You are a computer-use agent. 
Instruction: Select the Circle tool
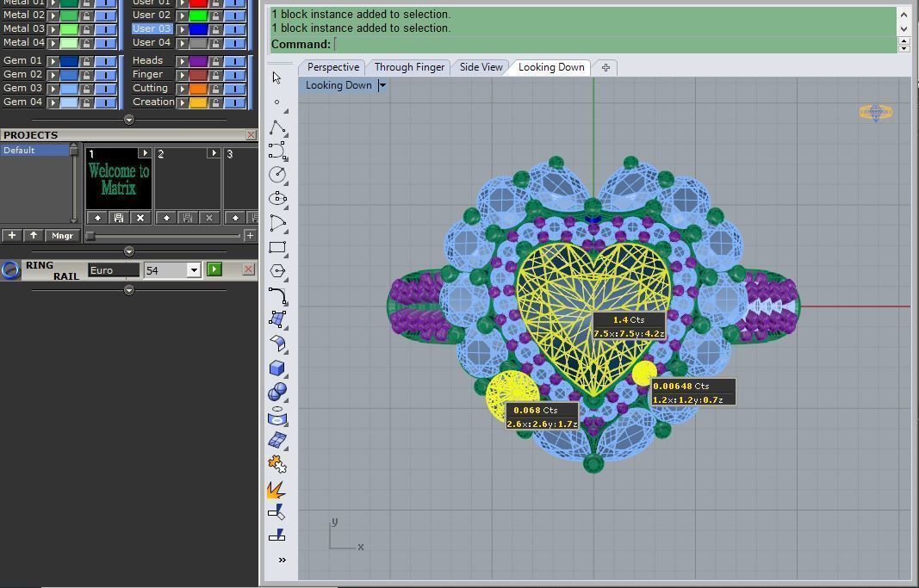pyautogui.click(x=277, y=175)
